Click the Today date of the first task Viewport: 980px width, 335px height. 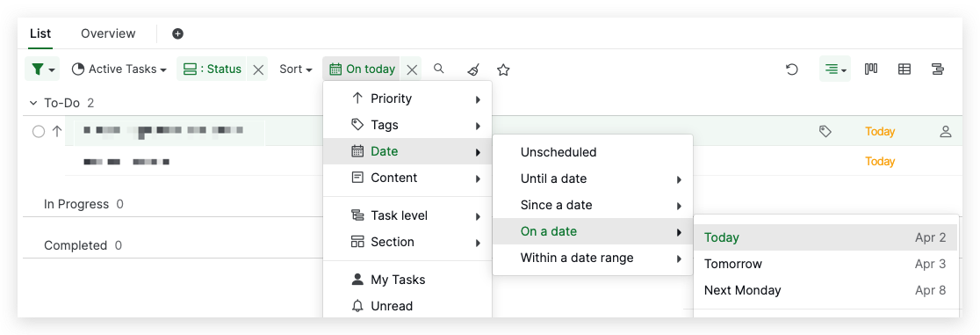pyautogui.click(x=880, y=132)
